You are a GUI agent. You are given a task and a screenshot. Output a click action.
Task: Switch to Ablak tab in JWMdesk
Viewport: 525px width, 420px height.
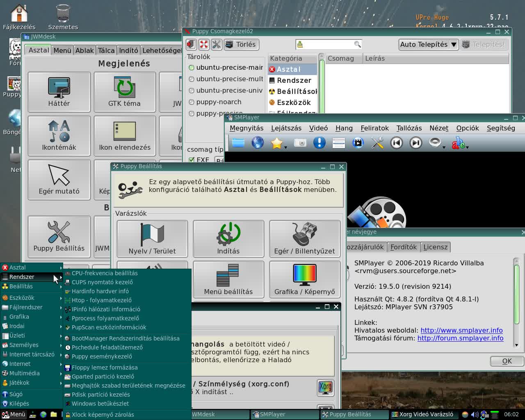click(x=84, y=50)
